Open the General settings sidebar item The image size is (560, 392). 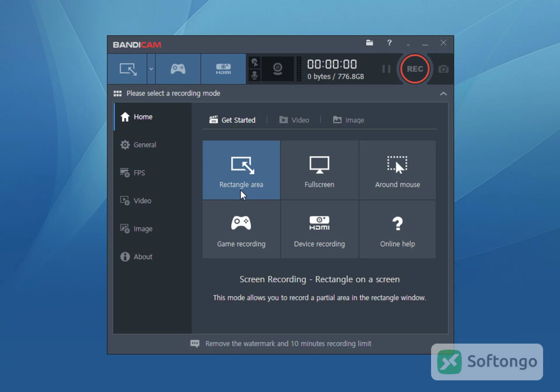[x=153, y=145]
